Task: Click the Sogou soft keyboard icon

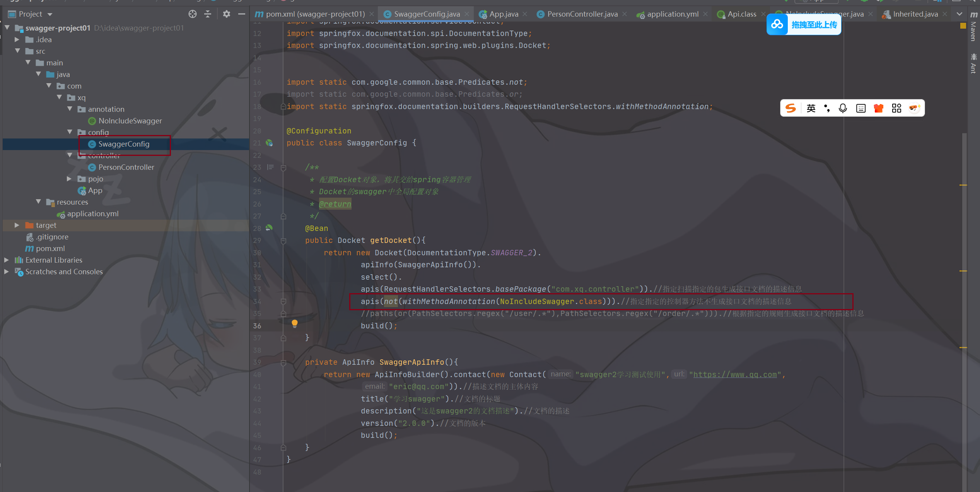Action: 861,108
